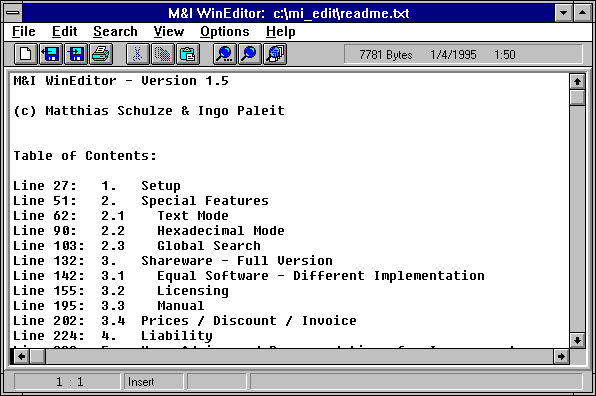Screen dimensions: 596x396
Task: Click the 'Liability' line
Action: point(177,336)
